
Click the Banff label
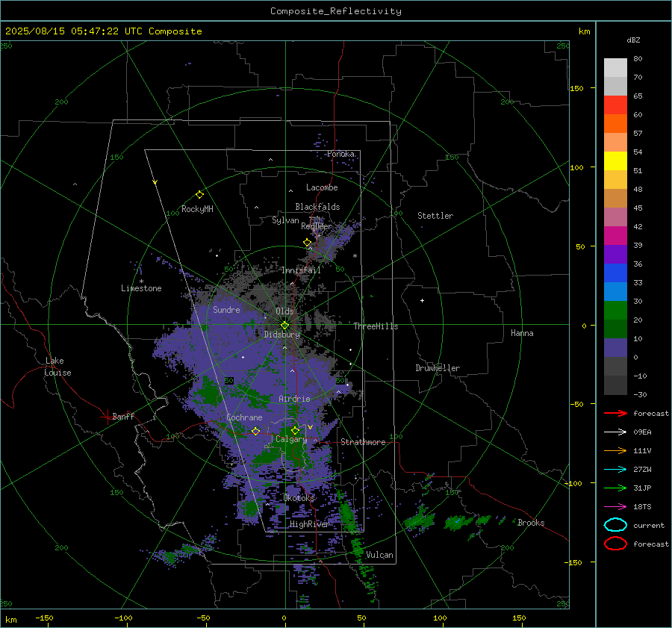click(x=123, y=416)
